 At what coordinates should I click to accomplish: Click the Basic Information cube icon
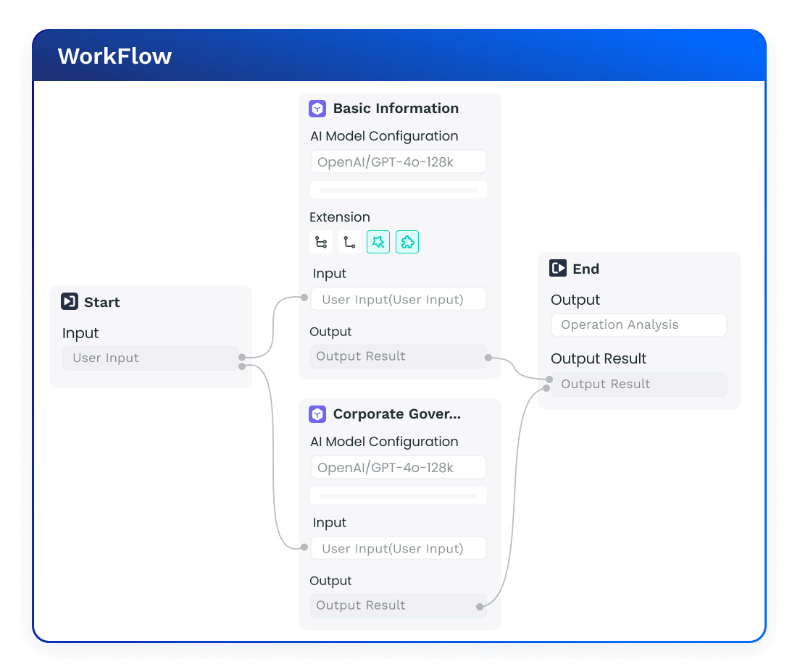pos(317,109)
